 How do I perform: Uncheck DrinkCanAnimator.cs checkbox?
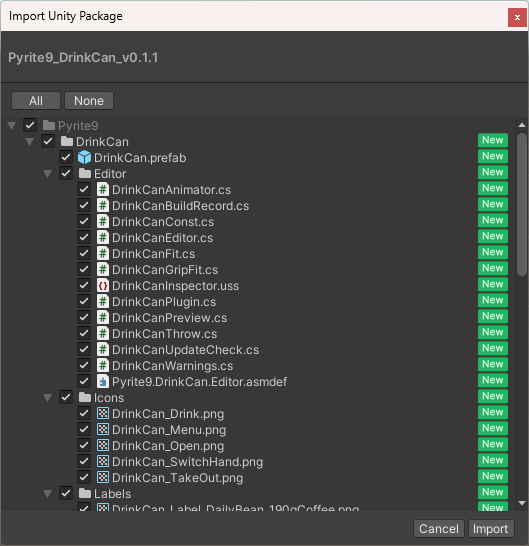click(84, 189)
